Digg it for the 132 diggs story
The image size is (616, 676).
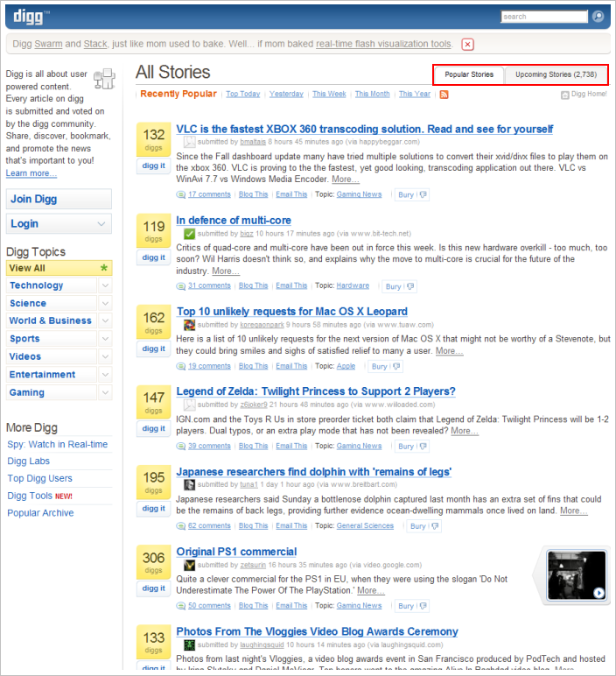pyautogui.click(x=154, y=166)
